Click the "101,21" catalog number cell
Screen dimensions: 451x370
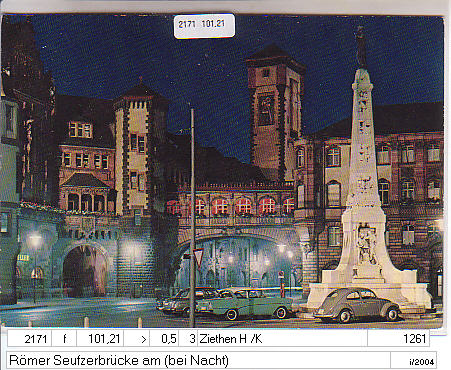[100, 339]
